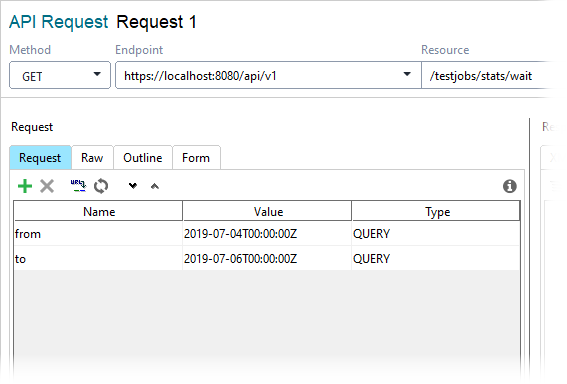Sort by the Type column header
This screenshot has height=384, width=567.
(436, 212)
